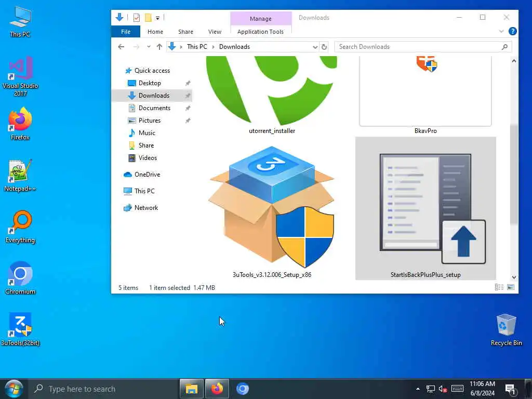Launch Everything search desktop shortcut
Screen dimensions: 532x399
click(x=20, y=227)
